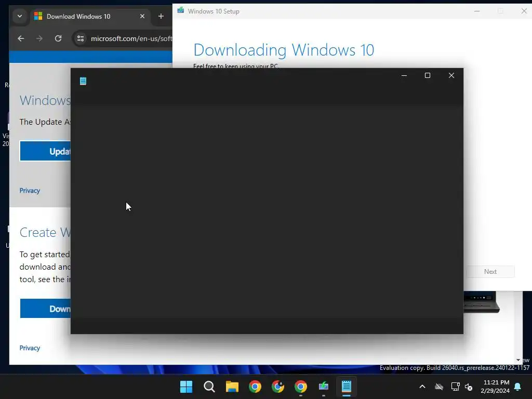
Task: Minimize the dark Notepad window
Action: tap(404, 75)
